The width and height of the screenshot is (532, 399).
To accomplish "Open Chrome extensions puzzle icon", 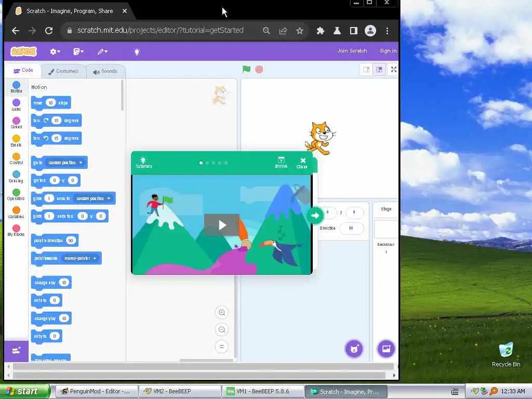I will 320,31.
